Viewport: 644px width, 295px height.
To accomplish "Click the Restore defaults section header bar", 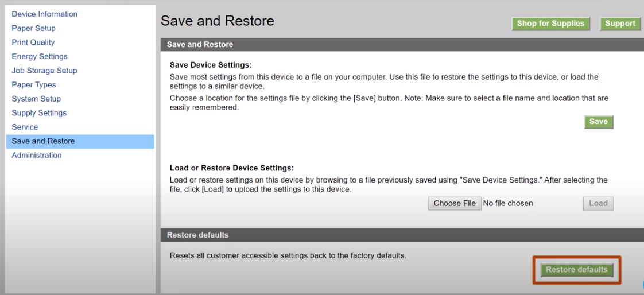I will pyautogui.click(x=402, y=235).
